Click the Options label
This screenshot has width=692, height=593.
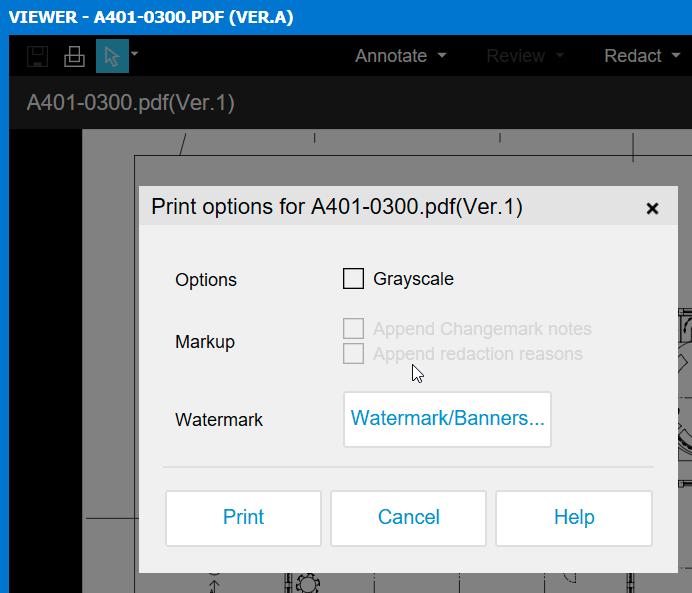[206, 280]
